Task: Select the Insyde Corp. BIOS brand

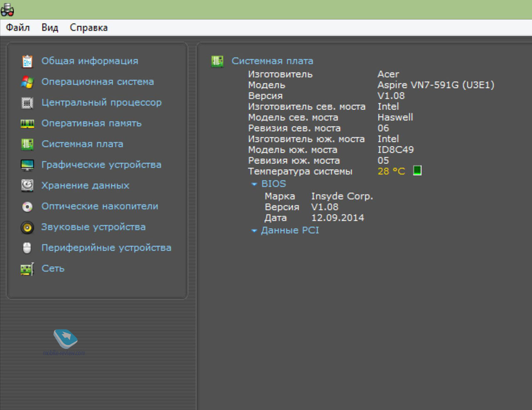Action: click(342, 196)
